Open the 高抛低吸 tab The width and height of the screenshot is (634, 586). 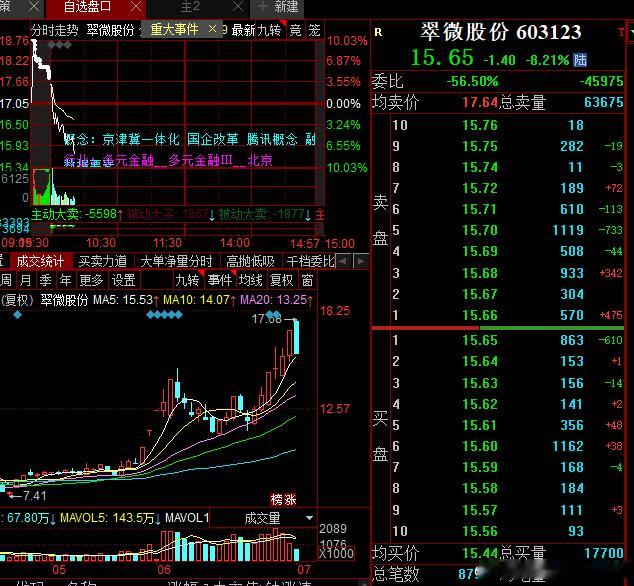point(250,261)
